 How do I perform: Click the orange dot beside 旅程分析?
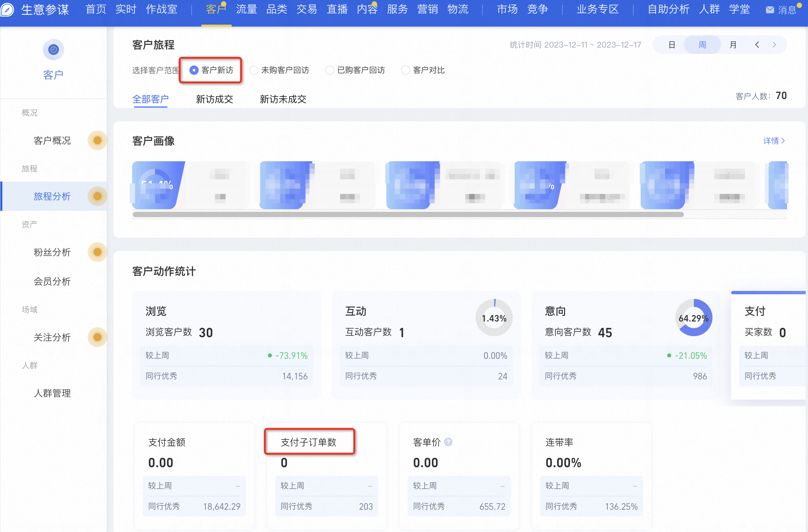(98, 196)
